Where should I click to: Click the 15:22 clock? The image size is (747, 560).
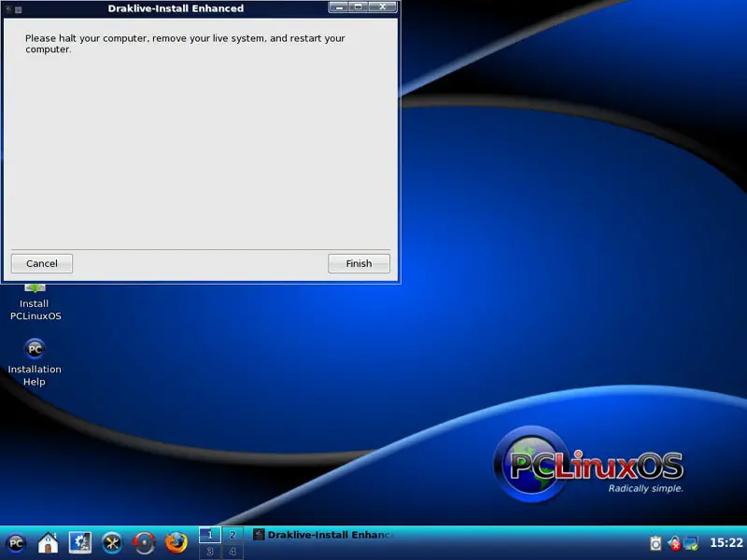click(726, 542)
